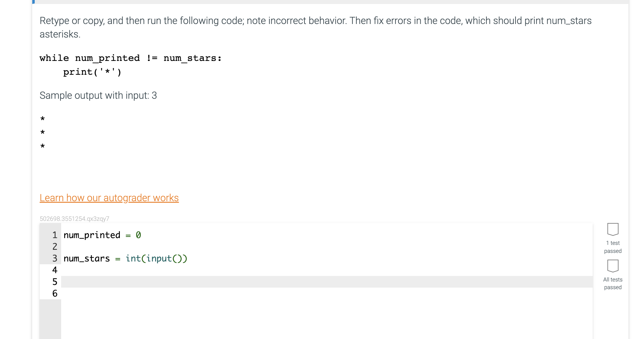The width and height of the screenshot is (644, 339).
Task: Select the pennant above "All tests passed" label
Action: 613,265
